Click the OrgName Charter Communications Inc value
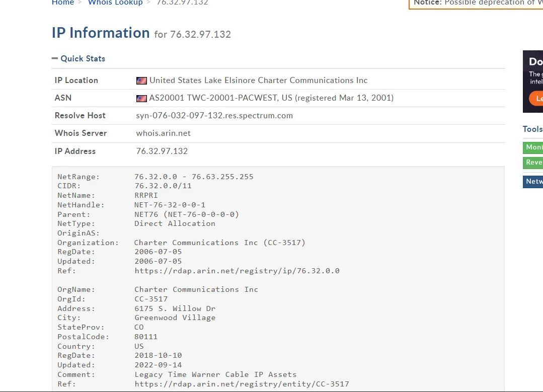 [x=196, y=289]
